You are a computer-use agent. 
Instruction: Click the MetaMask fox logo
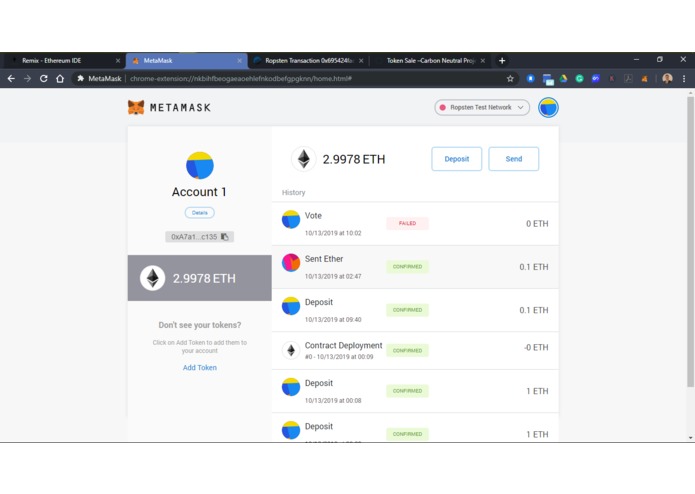[136, 107]
